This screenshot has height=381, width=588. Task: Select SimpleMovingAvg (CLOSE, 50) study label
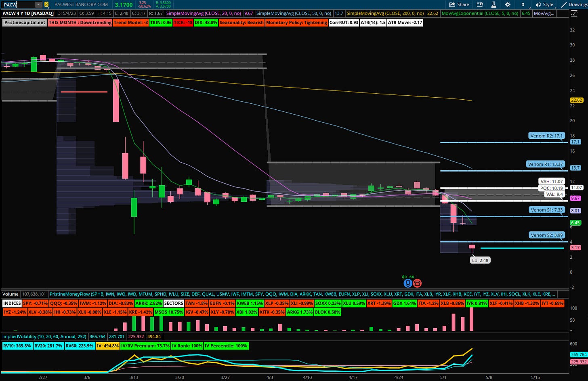point(294,13)
